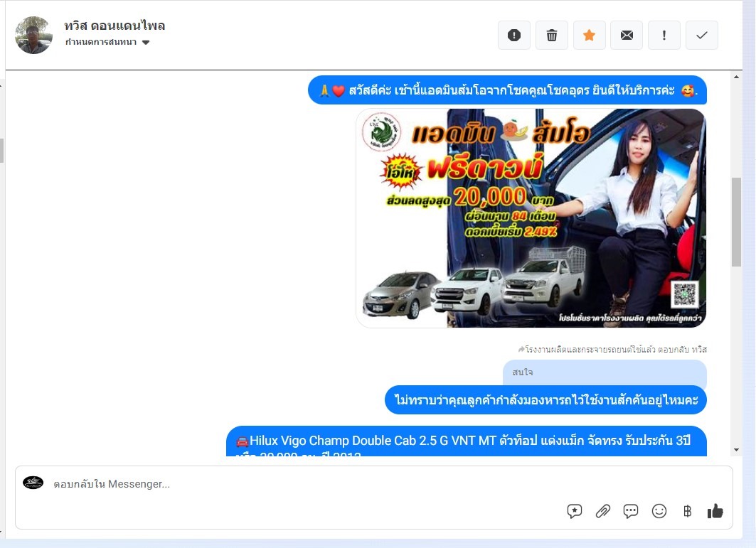Open the แอดมิน ส้มโอ promo image

point(531,218)
